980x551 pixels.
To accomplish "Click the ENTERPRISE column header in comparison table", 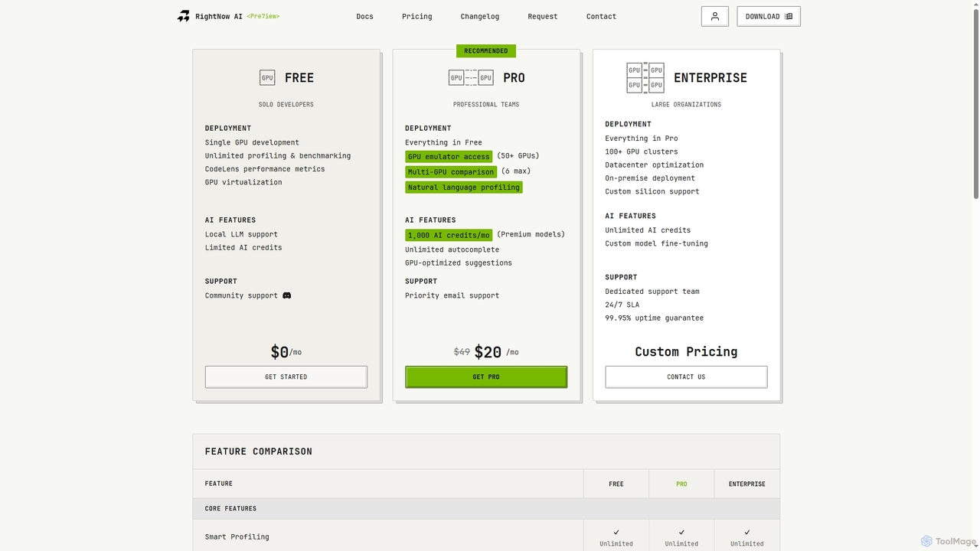I will pos(747,484).
